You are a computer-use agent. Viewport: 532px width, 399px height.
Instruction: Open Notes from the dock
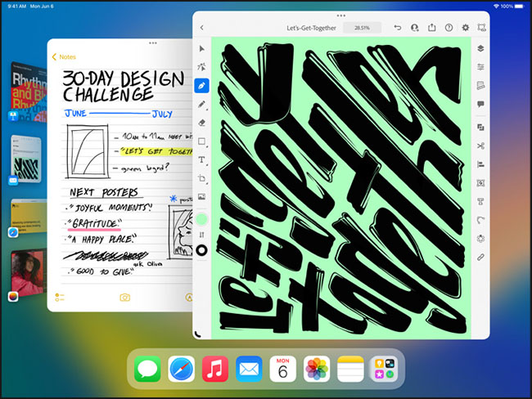click(x=350, y=369)
